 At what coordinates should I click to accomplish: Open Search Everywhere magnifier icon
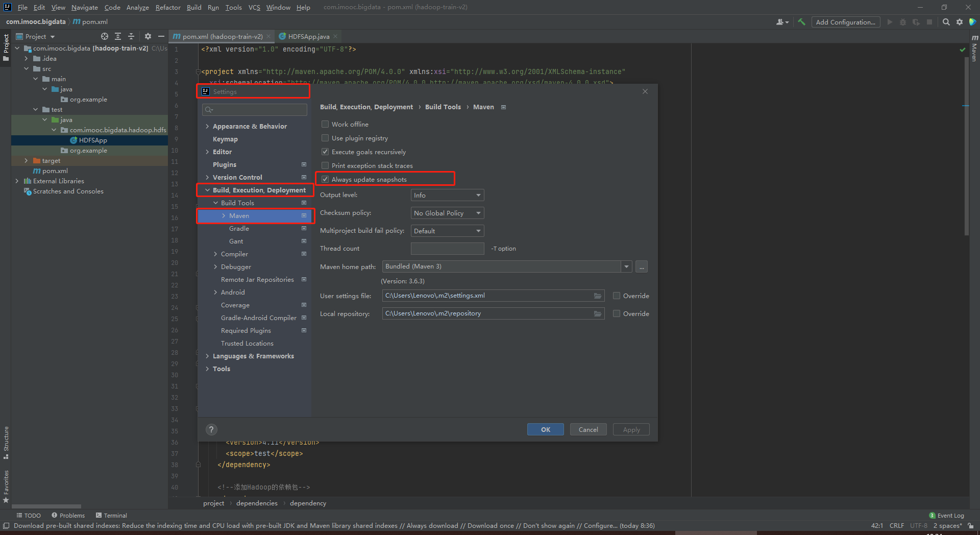pyautogui.click(x=946, y=22)
